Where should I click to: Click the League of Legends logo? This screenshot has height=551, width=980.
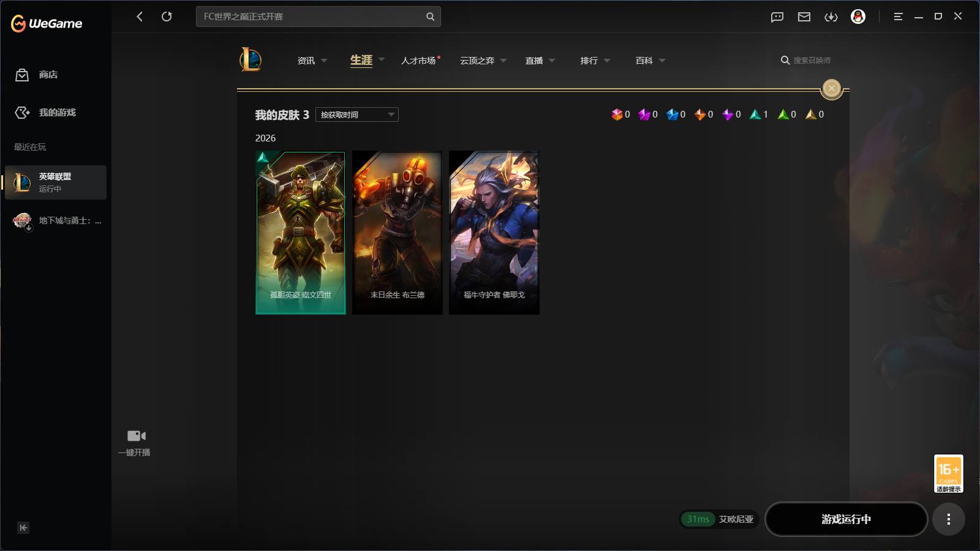click(x=251, y=59)
